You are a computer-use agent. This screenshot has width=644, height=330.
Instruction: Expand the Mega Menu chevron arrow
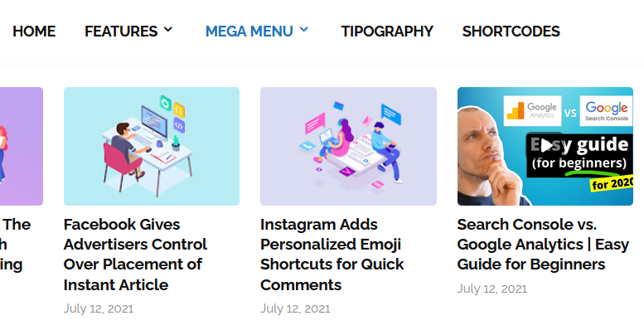[x=303, y=30]
